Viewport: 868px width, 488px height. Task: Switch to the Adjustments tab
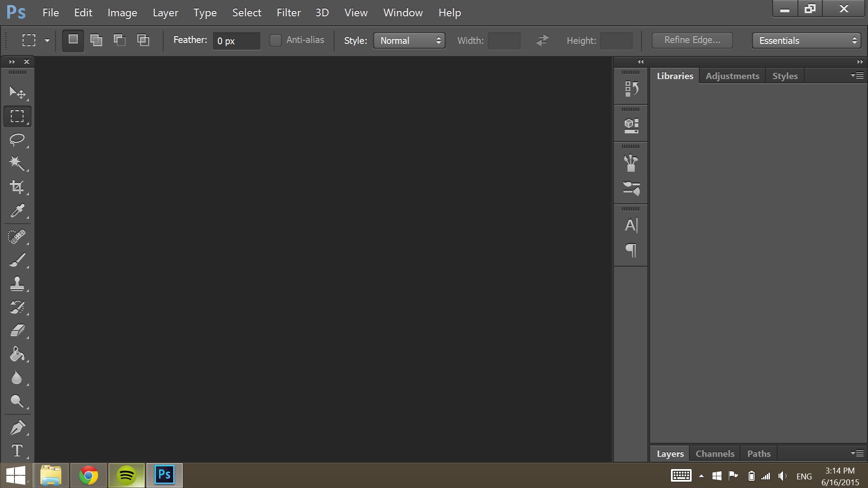(x=732, y=75)
